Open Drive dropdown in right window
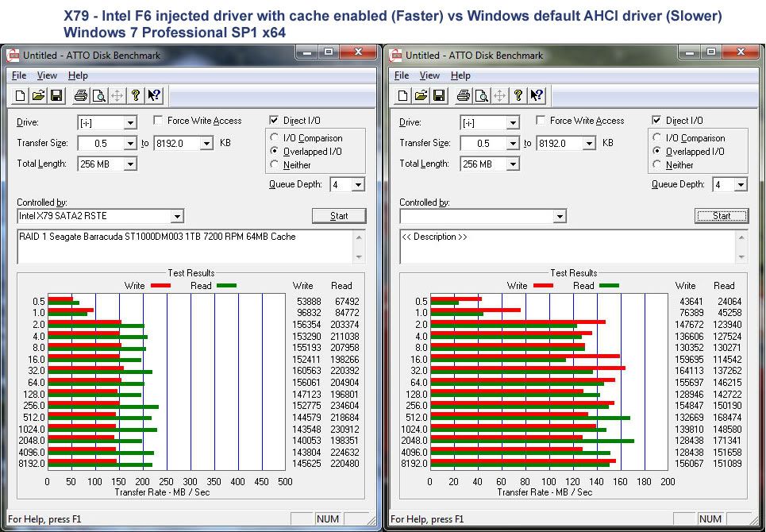This screenshot has height=532, width=766. (513, 122)
